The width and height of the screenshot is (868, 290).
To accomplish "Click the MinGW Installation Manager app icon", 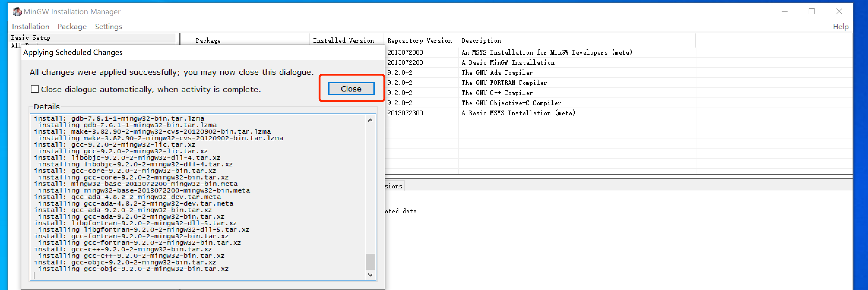I will click(17, 12).
